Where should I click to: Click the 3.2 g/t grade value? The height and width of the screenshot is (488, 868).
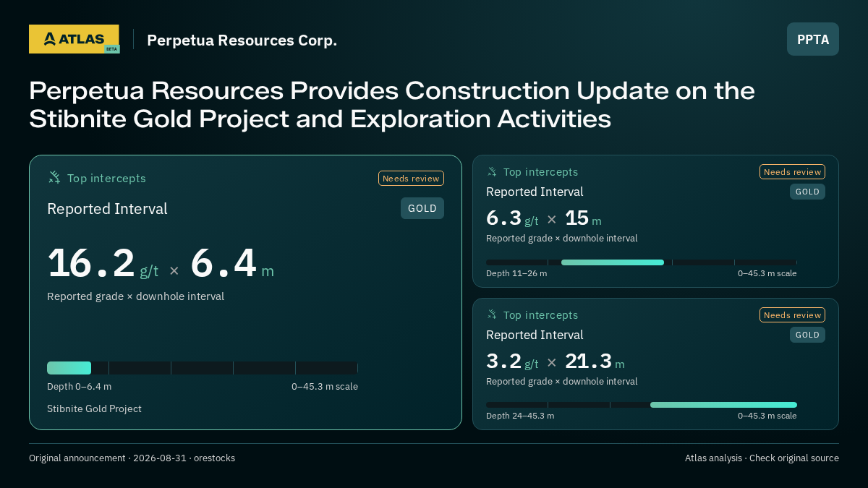tap(512, 361)
